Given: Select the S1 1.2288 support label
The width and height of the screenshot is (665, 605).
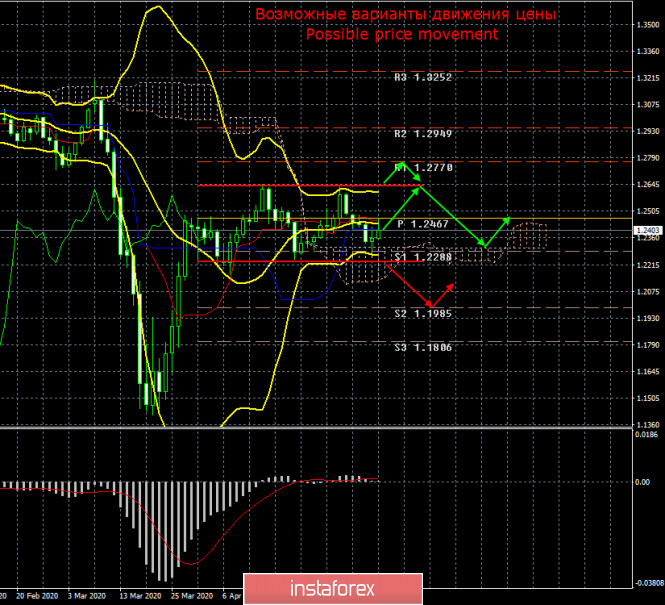Looking at the screenshot, I should click(423, 257).
